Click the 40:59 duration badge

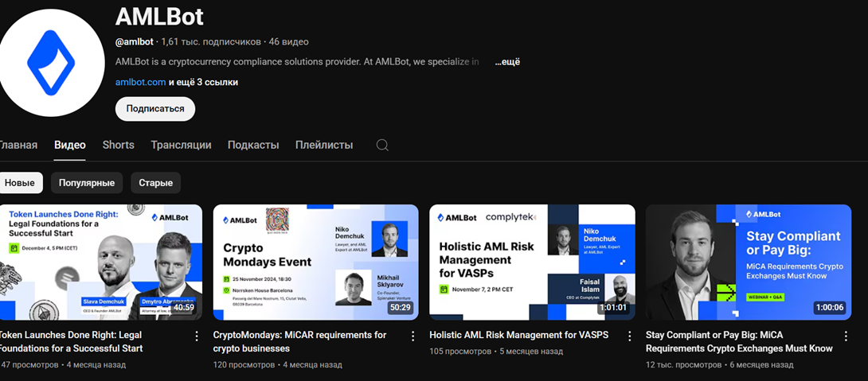(184, 307)
